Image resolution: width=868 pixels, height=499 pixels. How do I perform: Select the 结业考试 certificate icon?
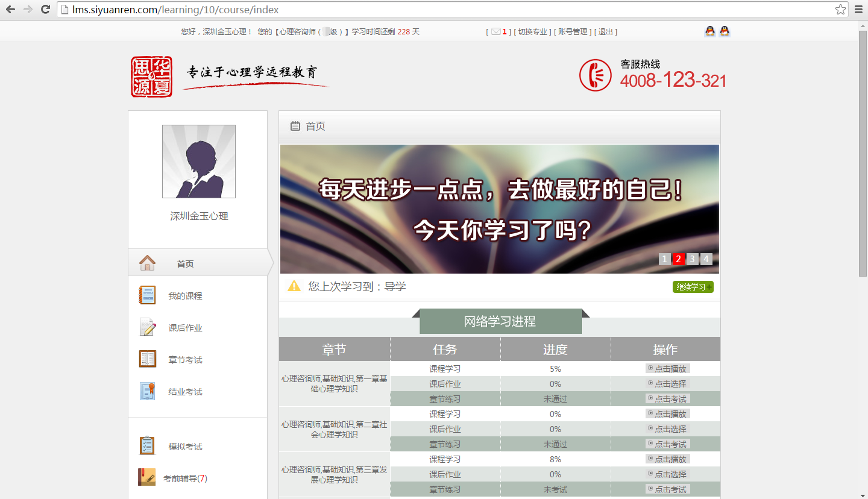[x=147, y=391]
